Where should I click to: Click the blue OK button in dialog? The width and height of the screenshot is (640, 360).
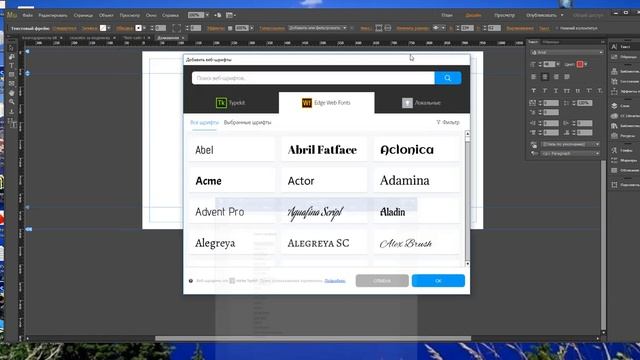438,281
